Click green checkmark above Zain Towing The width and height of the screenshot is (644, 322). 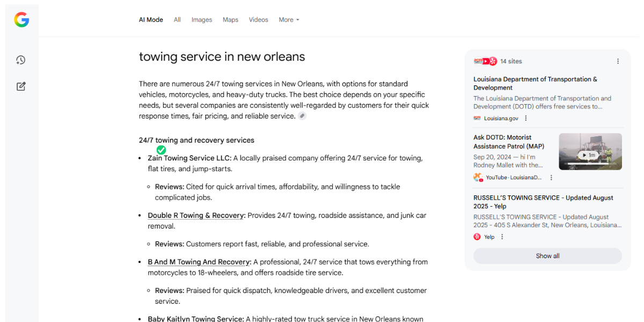161,150
